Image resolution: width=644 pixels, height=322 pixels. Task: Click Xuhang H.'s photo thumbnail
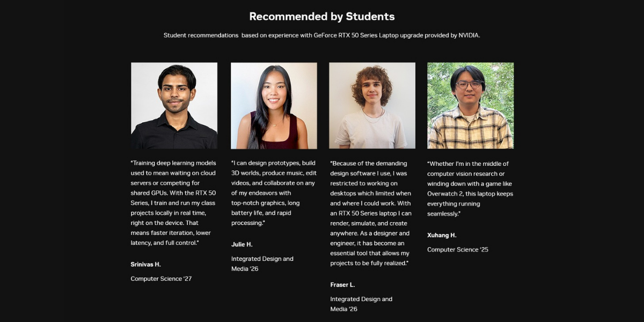(470, 106)
